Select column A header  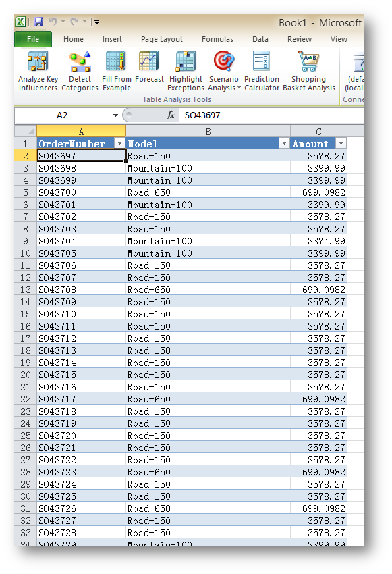(x=81, y=132)
